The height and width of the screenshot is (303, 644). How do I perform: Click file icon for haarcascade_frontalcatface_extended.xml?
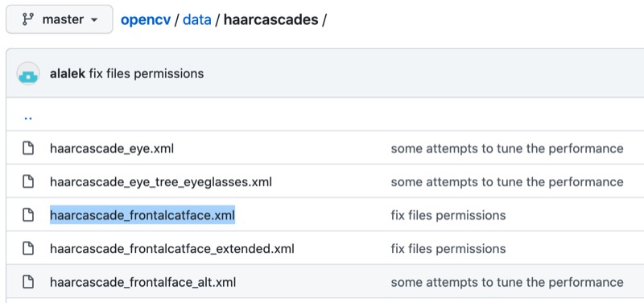coord(28,248)
